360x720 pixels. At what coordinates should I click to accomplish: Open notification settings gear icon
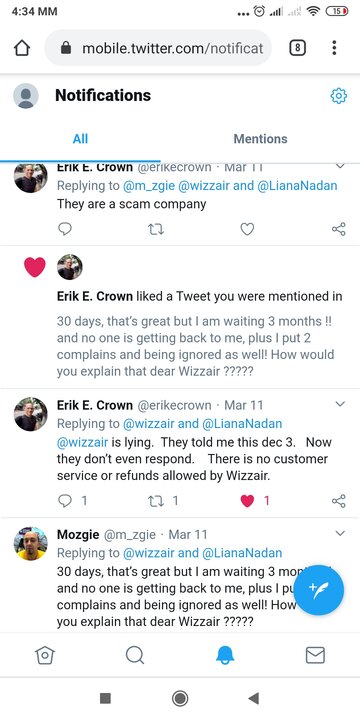(338, 96)
